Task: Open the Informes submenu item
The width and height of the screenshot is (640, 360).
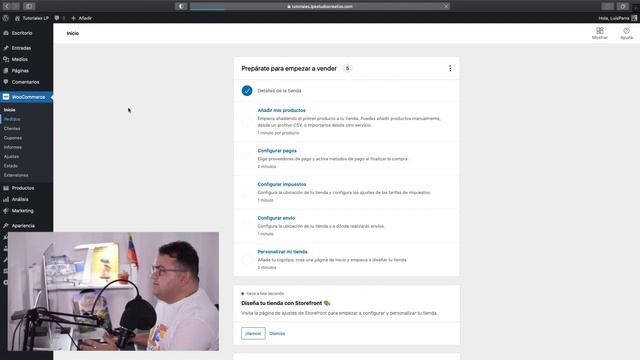Action: pyautogui.click(x=13, y=147)
